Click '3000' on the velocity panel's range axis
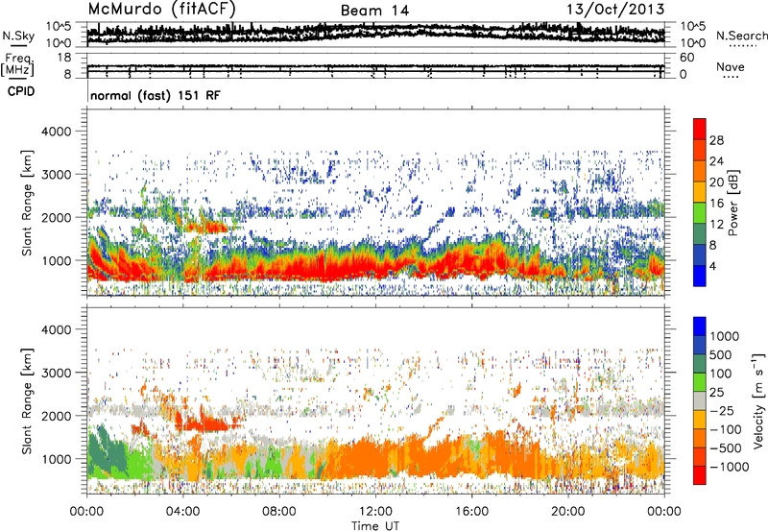The image size is (768, 532). 56,373
